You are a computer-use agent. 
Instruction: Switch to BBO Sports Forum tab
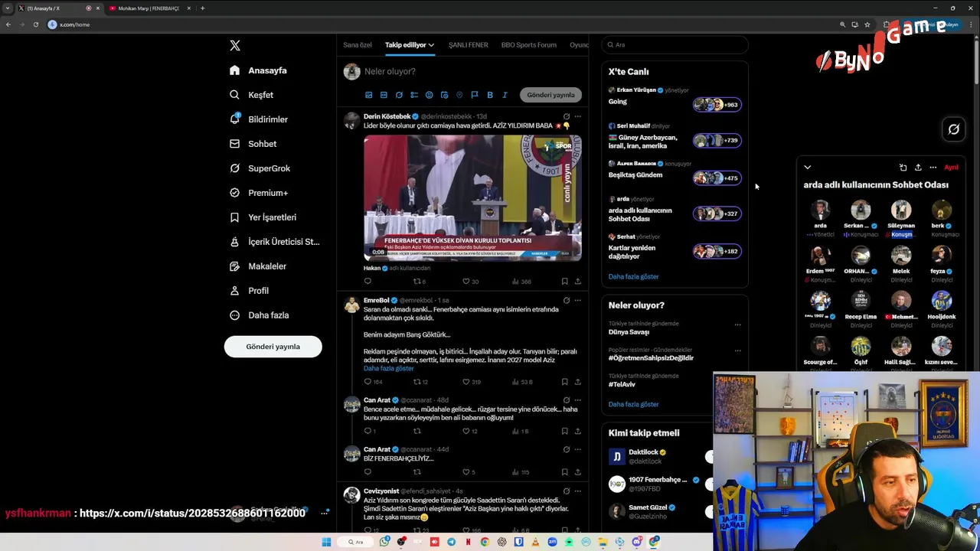528,45
